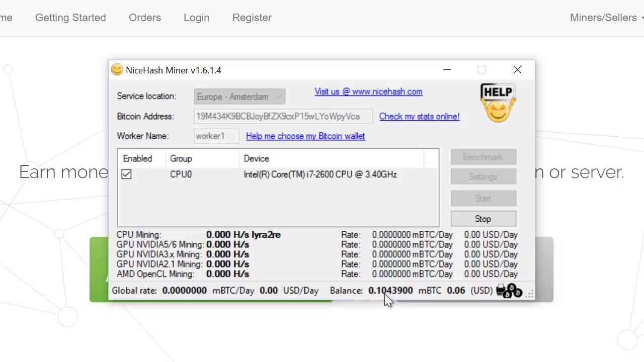Click NiceHash smiley logo in title bar
Viewport: 644px width, 362px height.
coord(117,70)
